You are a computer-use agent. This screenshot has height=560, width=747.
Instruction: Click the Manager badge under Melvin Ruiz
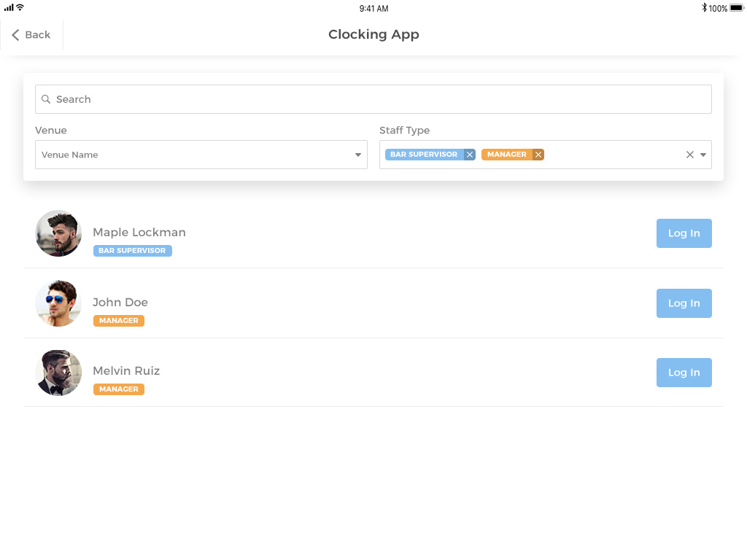119,389
